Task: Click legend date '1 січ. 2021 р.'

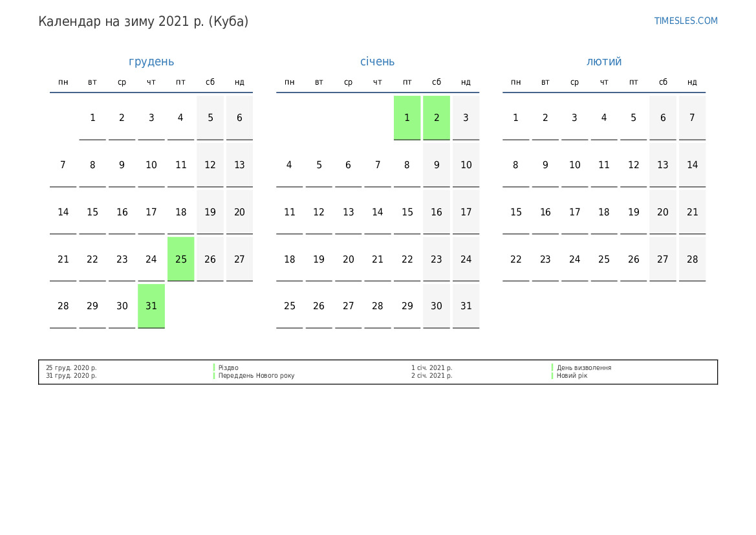Action: tap(432, 367)
